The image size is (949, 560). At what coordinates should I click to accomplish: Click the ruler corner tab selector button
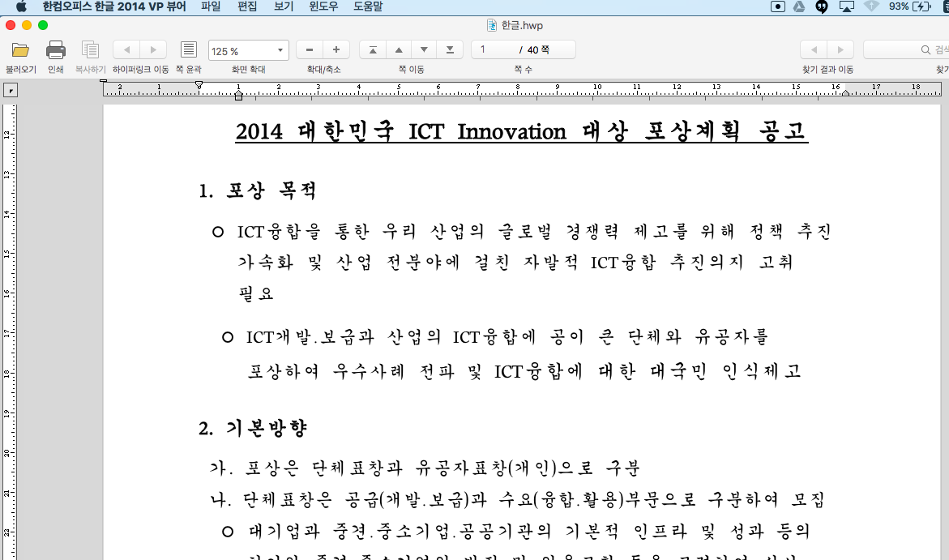(x=11, y=91)
